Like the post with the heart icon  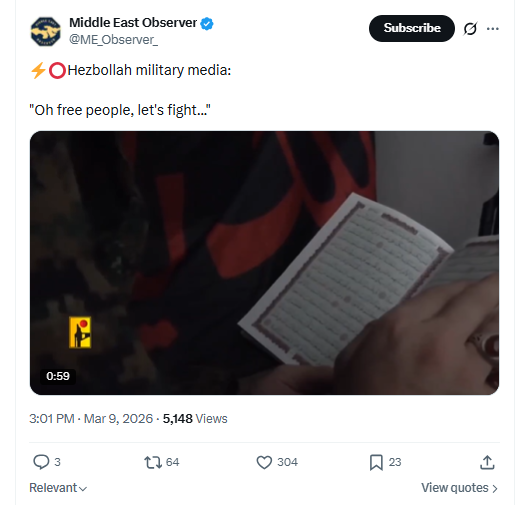[x=264, y=462]
